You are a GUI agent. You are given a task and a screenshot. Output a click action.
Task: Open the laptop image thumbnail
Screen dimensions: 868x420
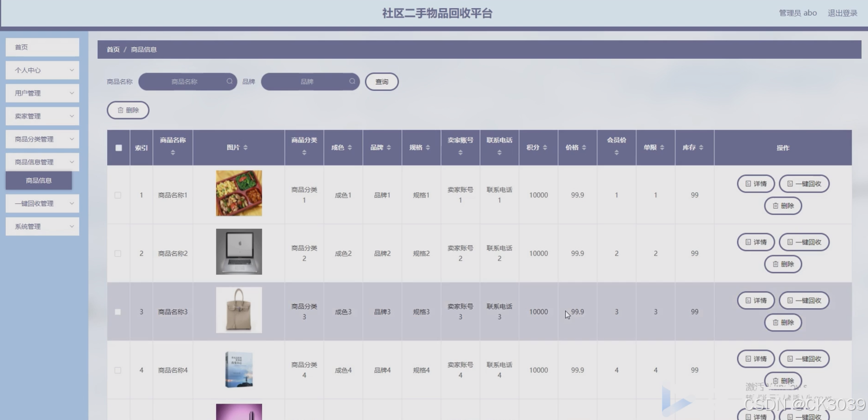tap(239, 252)
